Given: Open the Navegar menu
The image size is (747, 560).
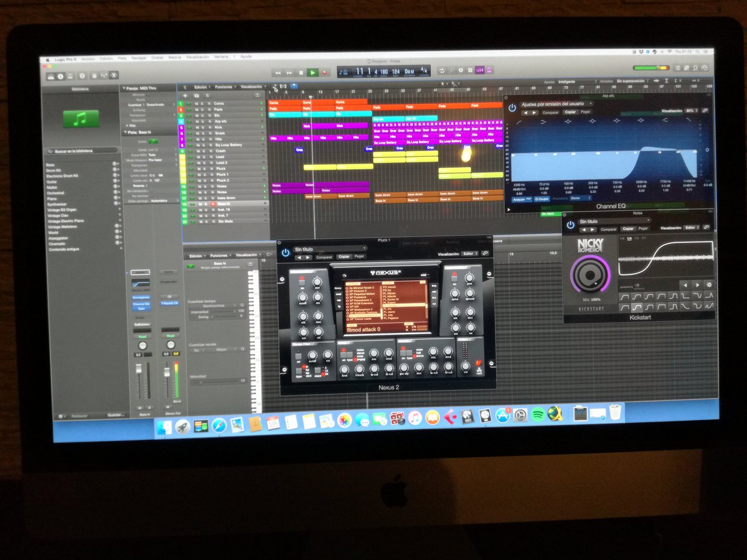Looking at the screenshot, I should [x=139, y=58].
